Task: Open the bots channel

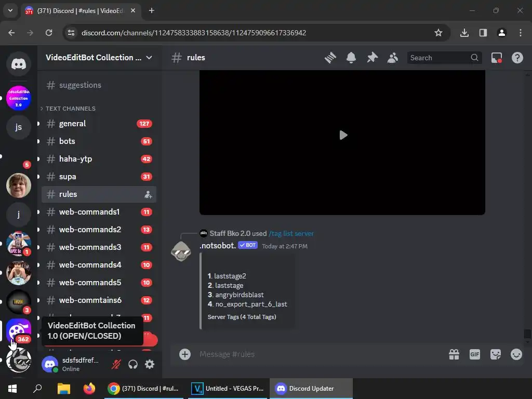Action: (99, 141)
